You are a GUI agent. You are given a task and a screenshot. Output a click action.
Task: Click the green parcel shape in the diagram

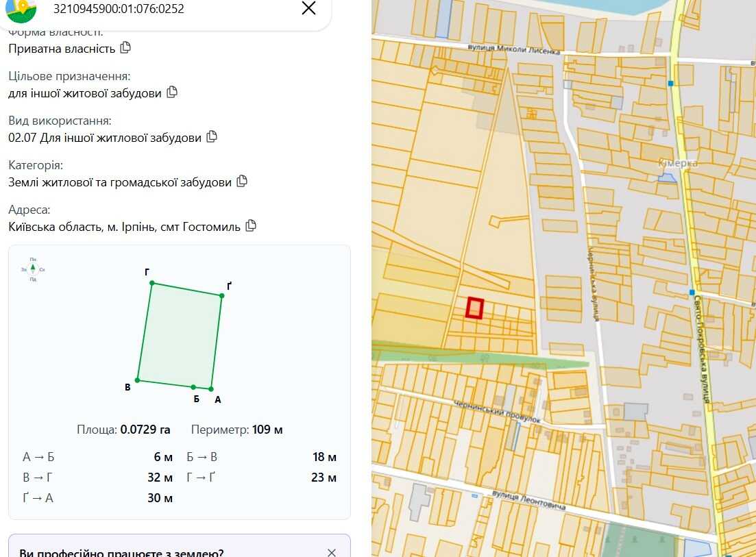(x=180, y=335)
